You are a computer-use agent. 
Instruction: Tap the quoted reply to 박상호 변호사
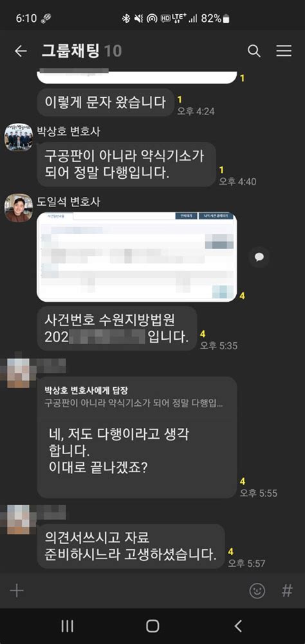tap(134, 396)
